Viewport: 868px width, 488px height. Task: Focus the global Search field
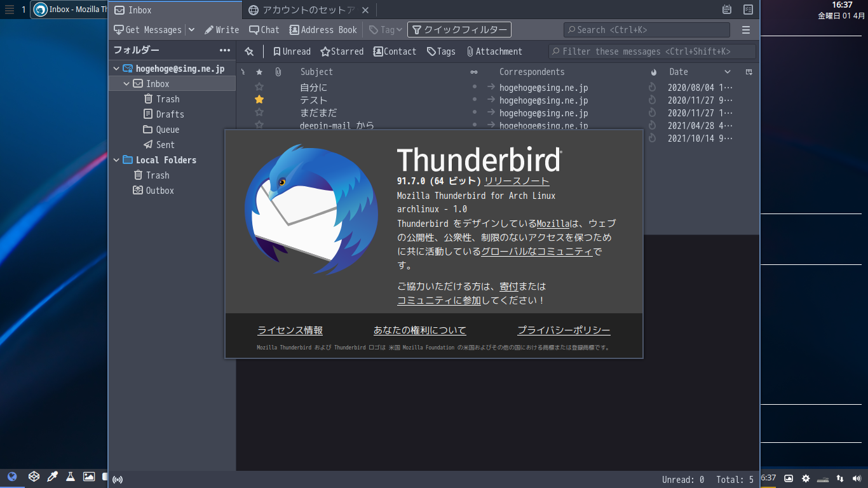click(647, 30)
